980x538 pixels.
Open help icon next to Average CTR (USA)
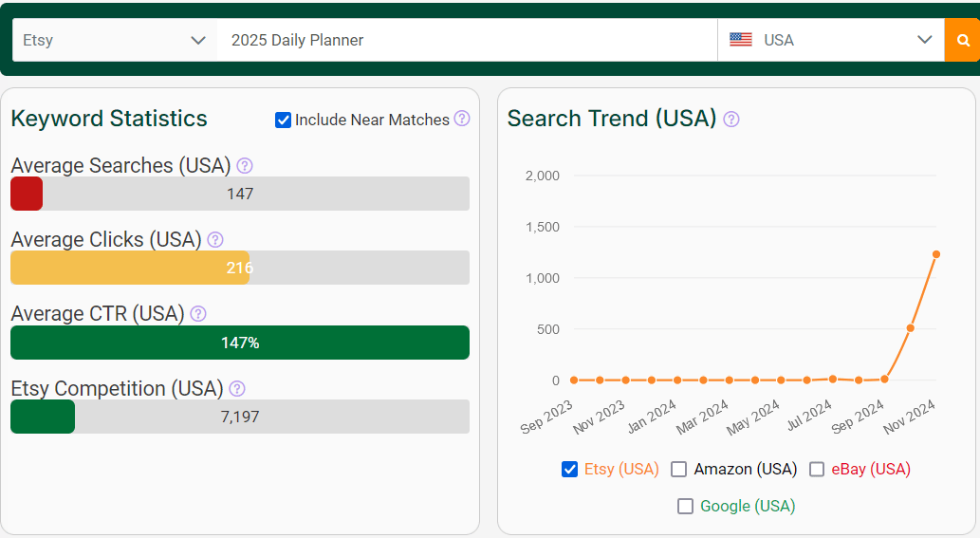coord(198,314)
